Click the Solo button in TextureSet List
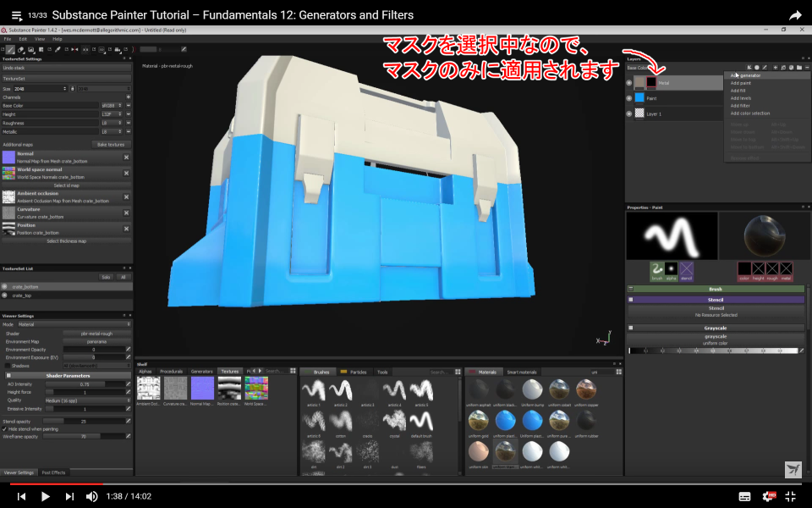 coord(107,278)
